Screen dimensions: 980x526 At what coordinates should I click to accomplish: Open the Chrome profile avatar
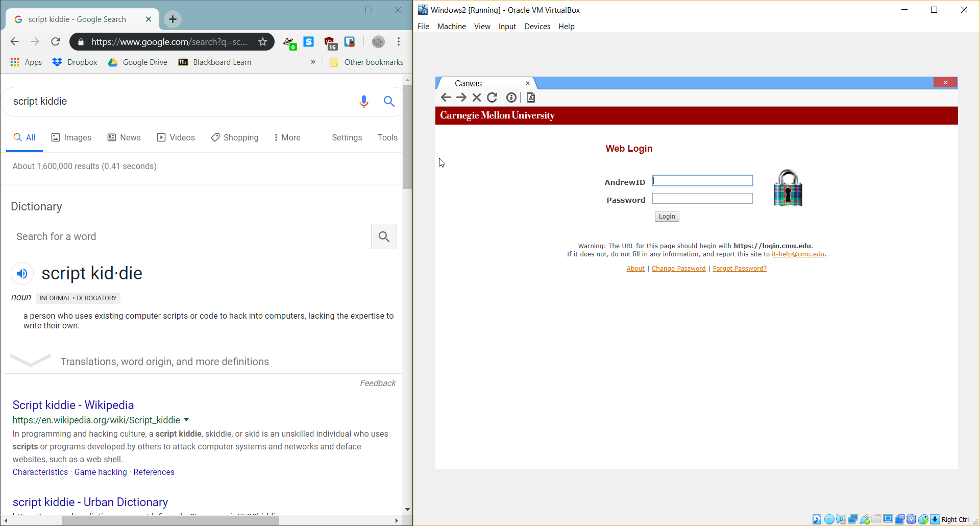pos(378,42)
